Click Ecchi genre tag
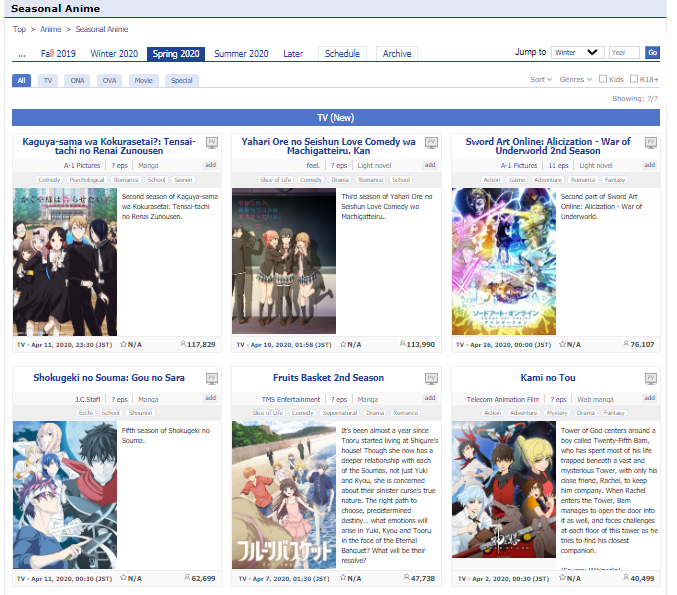The height and width of the screenshot is (595, 677). (85, 413)
